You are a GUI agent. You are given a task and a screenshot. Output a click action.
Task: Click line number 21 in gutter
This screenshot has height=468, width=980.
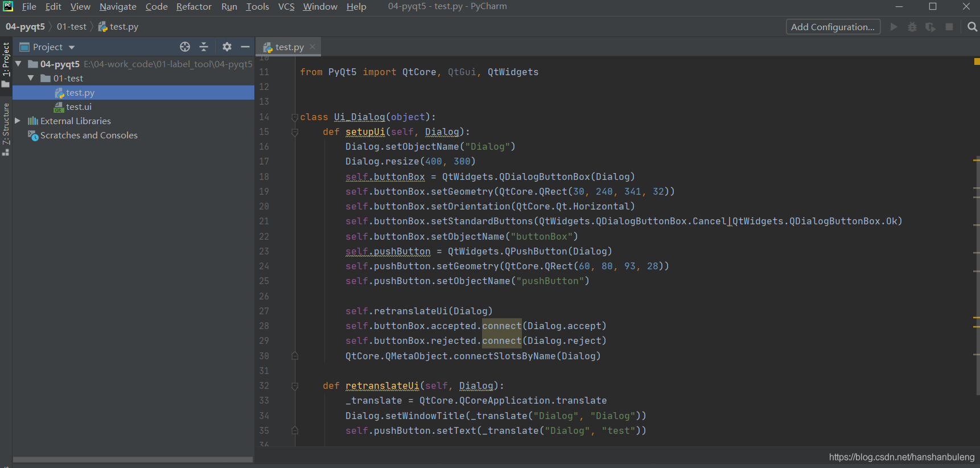264,221
